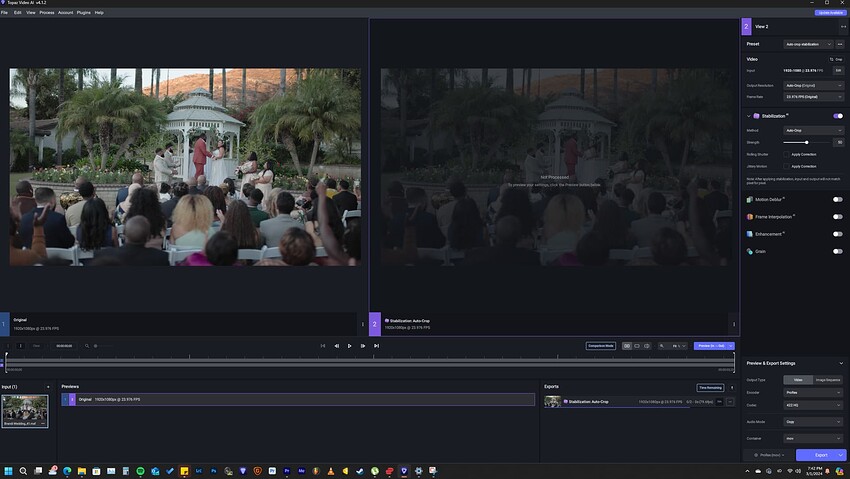The height and width of the screenshot is (479, 850).
Task: Collapse the Preview & Export Settings section
Action: (x=841, y=363)
